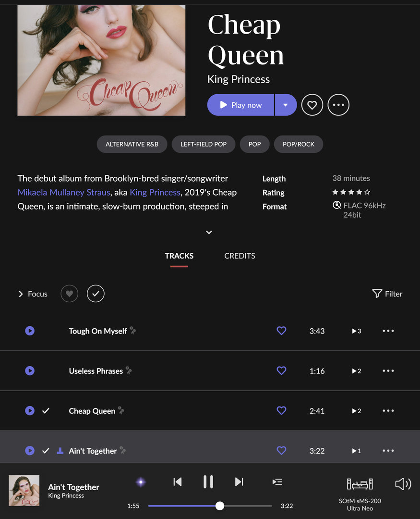The image size is (420, 519).
Task: Toggle the album favorite heart button
Action: [x=312, y=105]
